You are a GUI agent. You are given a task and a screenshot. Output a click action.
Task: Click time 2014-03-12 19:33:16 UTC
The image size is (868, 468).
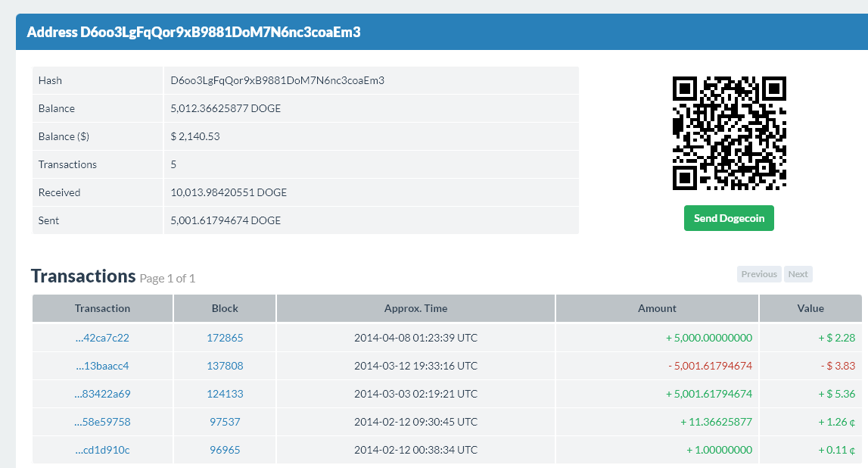click(415, 366)
